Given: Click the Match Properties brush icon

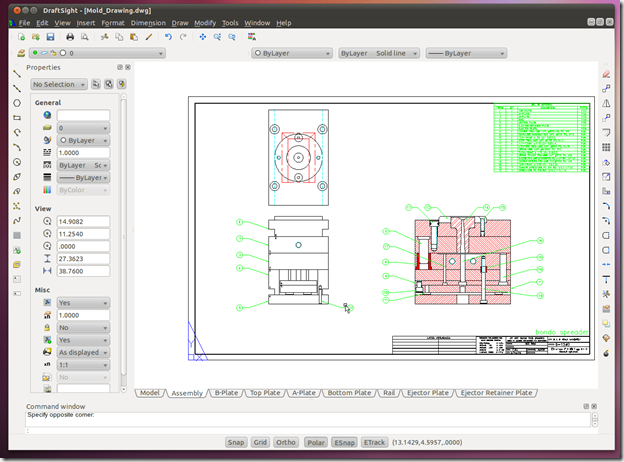Looking at the screenshot, I should [149, 37].
